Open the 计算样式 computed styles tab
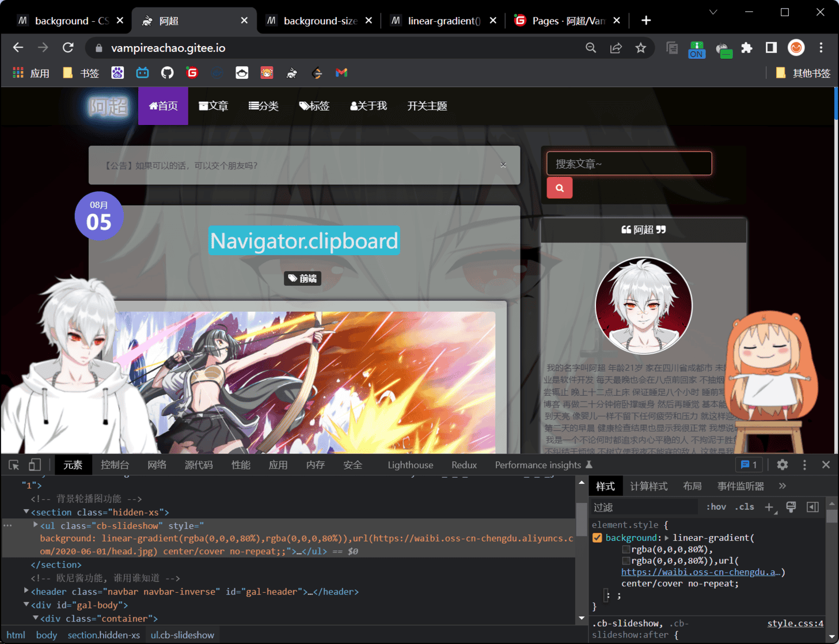The width and height of the screenshot is (839, 644). [648, 486]
